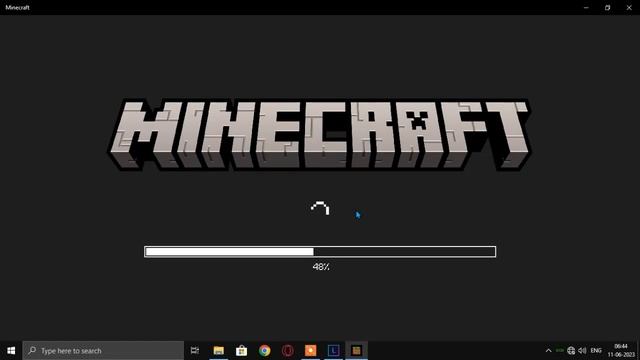Expand the hidden system tray icons

(549, 351)
